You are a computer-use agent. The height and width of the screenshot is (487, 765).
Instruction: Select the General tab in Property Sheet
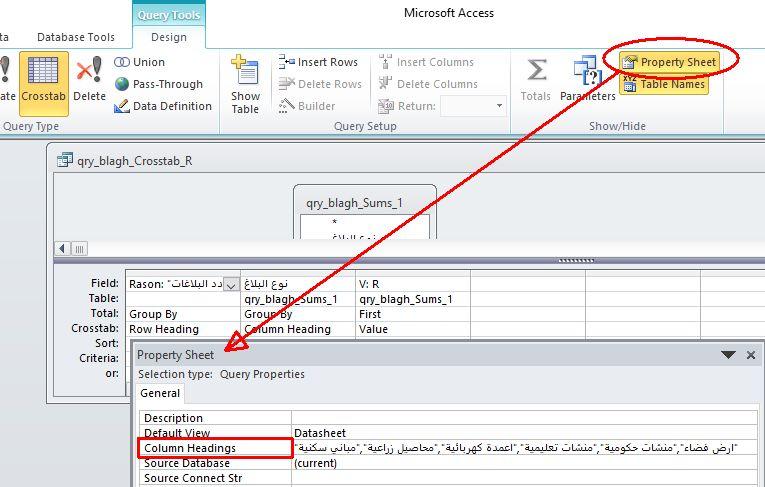click(x=160, y=393)
